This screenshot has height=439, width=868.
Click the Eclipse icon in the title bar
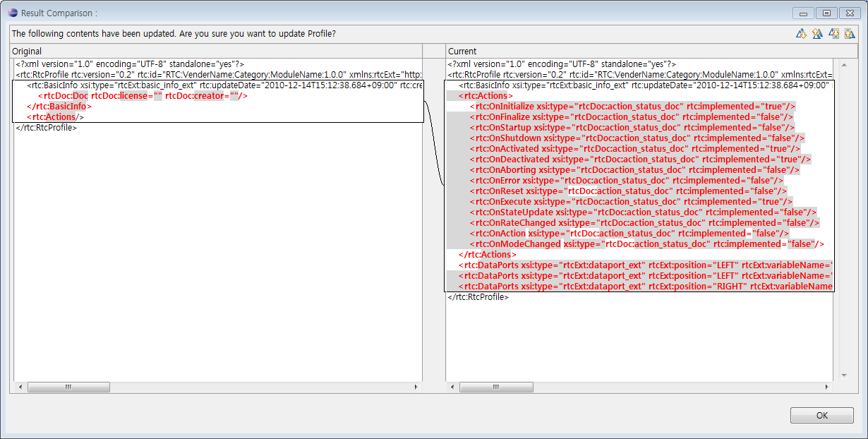[x=13, y=13]
